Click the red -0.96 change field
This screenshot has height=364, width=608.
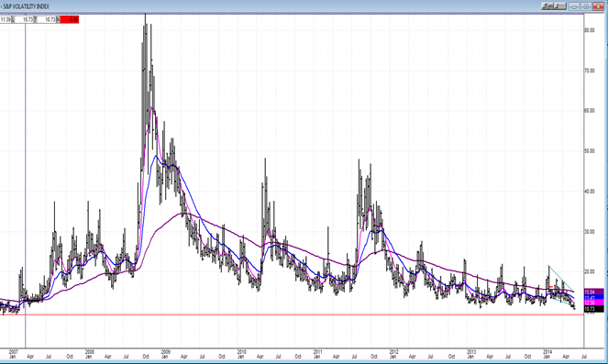point(70,19)
